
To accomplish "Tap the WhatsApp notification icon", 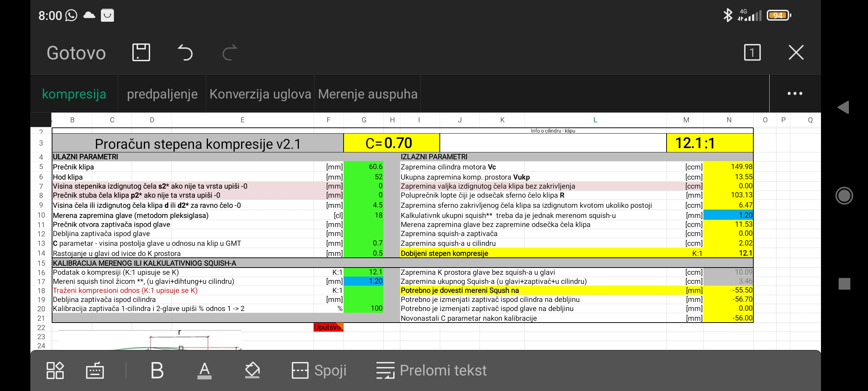I will click(x=71, y=15).
